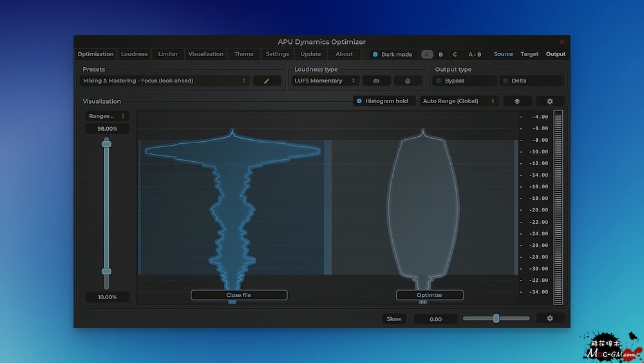Click the pencil edit preset icon
The height and width of the screenshot is (363, 644).
coord(267,81)
